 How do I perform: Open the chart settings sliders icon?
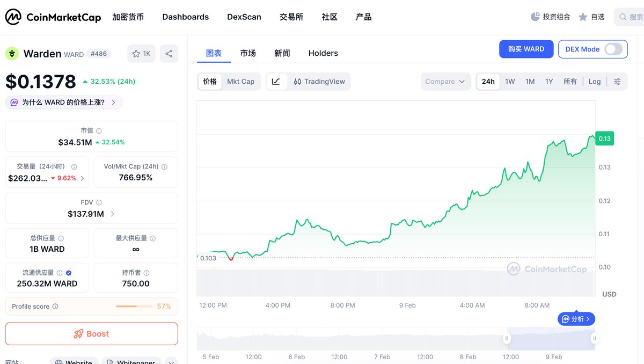(x=617, y=82)
